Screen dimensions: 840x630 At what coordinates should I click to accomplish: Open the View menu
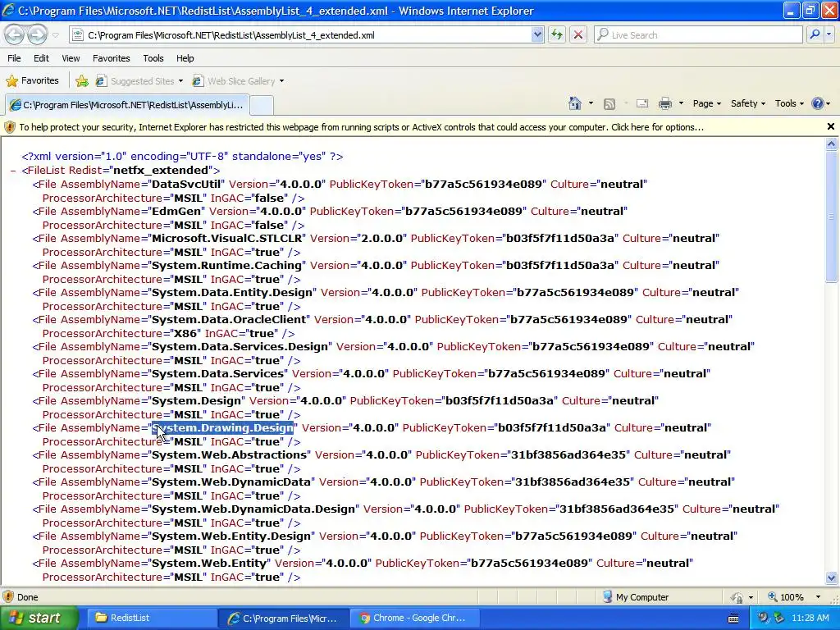[x=71, y=58]
